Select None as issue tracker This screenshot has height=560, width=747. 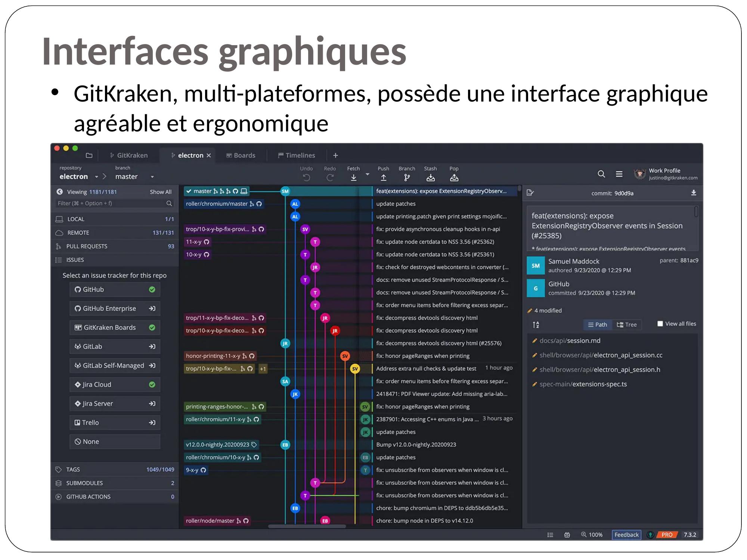point(115,442)
